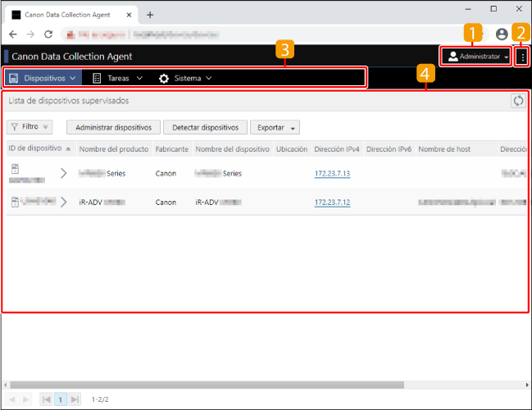Viewport: 532px width, 410px height.
Task: Expand the Filtro filter panel
Action: [x=30, y=127]
